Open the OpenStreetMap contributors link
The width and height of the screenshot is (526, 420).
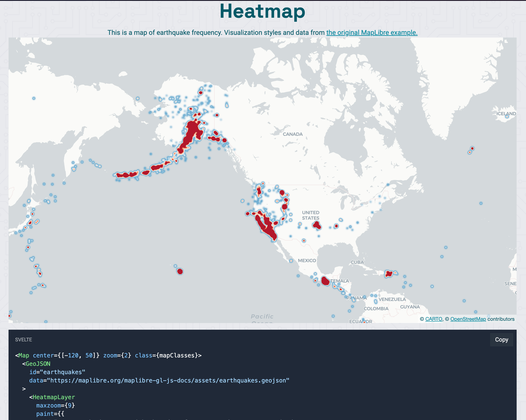pyautogui.click(x=468, y=319)
